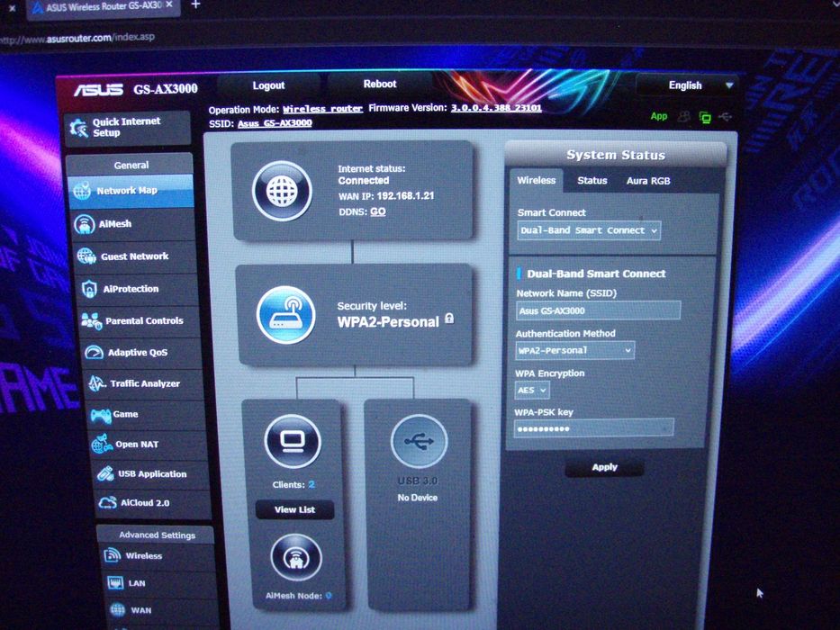
Task: Click the green network client status icon
Action: (x=705, y=117)
